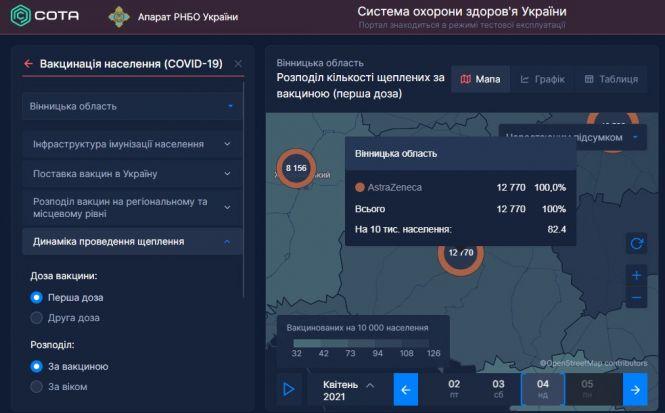Click the Всього row in tooltip

461,209
